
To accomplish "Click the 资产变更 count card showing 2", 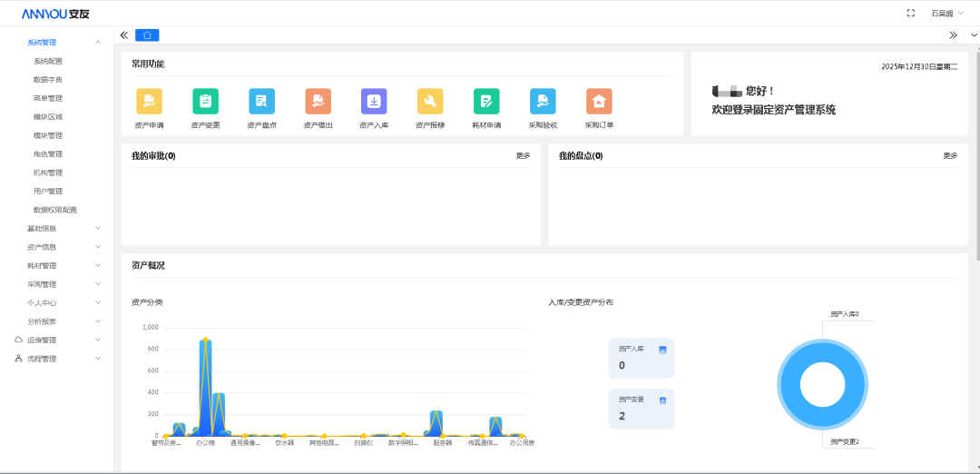I will pyautogui.click(x=641, y=409).
